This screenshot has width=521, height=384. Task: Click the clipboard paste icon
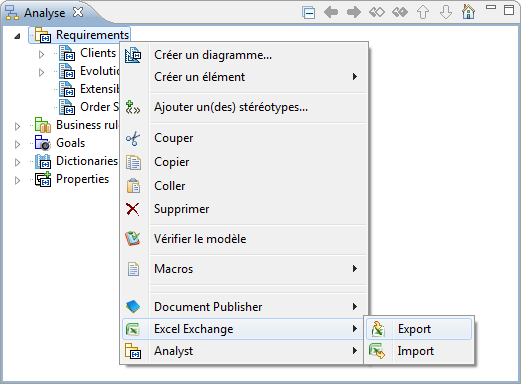pos(133,186)
